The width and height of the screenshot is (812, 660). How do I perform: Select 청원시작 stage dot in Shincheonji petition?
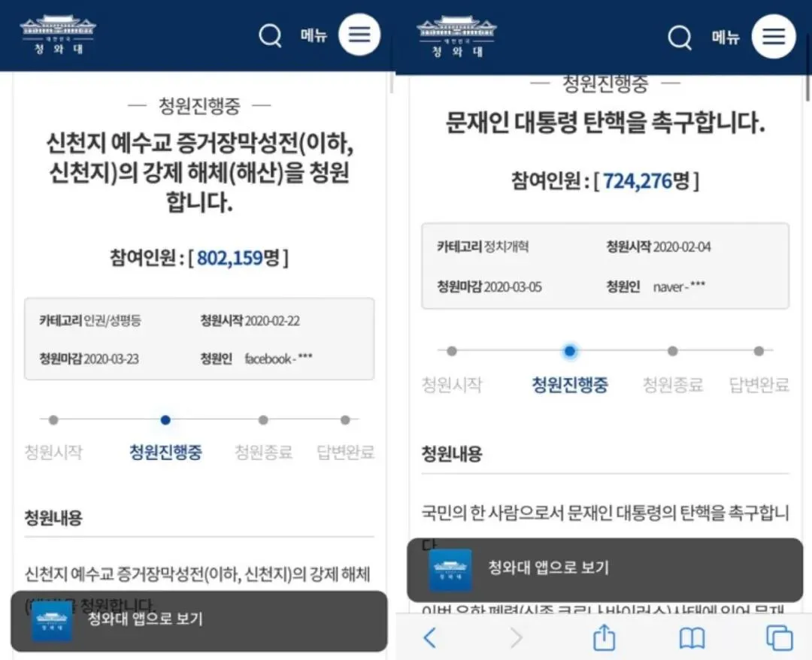(x=53, y=419)
